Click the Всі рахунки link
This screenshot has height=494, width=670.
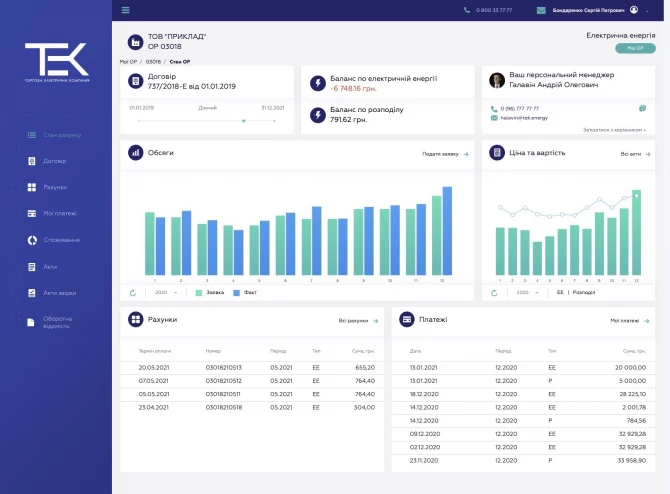[x=359, y=321]
